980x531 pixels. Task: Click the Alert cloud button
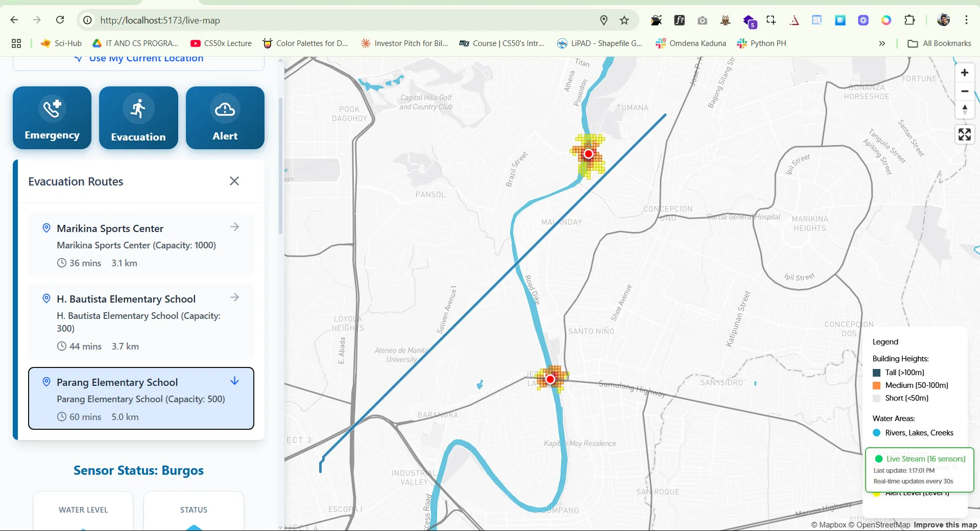[x=225, y=118]
